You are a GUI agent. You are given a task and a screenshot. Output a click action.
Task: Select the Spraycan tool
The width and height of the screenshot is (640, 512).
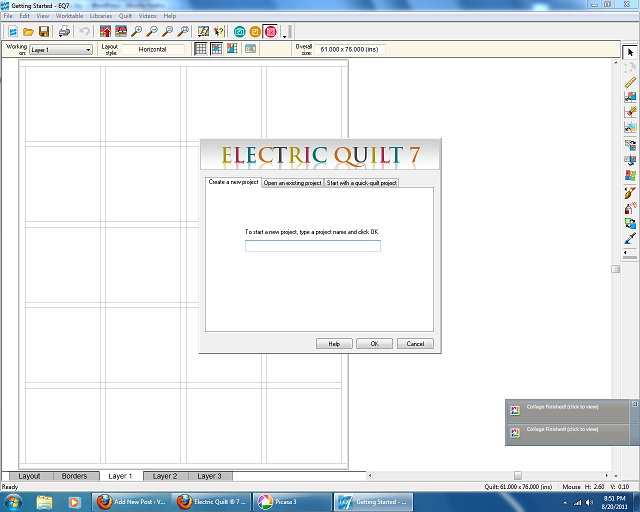[630, 208]
